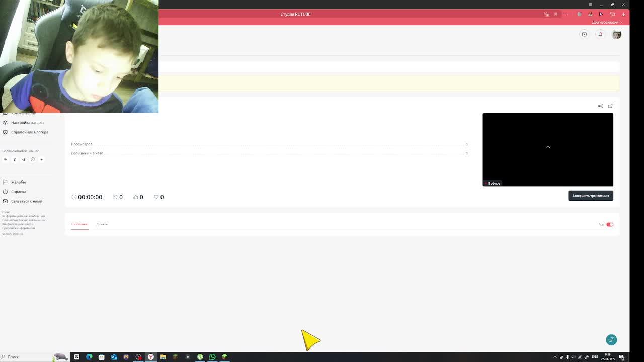The height and width of the screenshot is (362, 644).
Task: Click the address bar showing Студия RUTUBE
Action: [295, 14]
